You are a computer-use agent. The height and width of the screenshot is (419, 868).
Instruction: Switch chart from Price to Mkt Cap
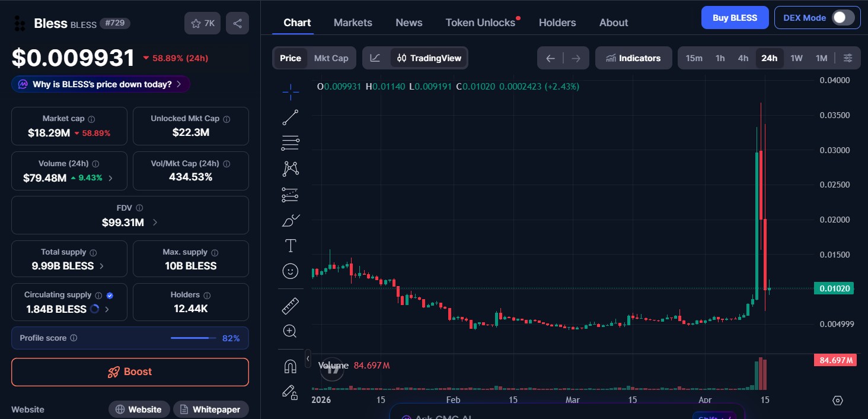coord(331,58)
